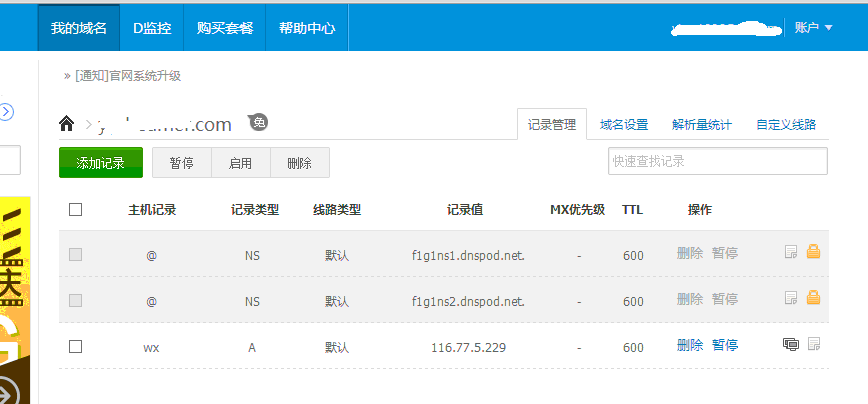Viewport: 868px width, 404px height.
Task: Click the 记录类型 column header
Action: click(x=255, y=210)
